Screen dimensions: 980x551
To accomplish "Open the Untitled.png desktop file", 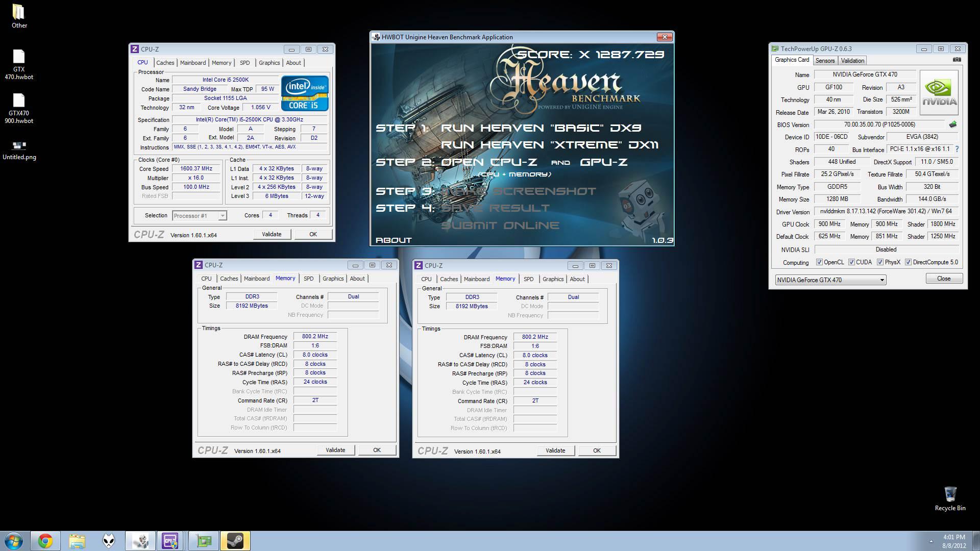I will [x=19, y=151].
